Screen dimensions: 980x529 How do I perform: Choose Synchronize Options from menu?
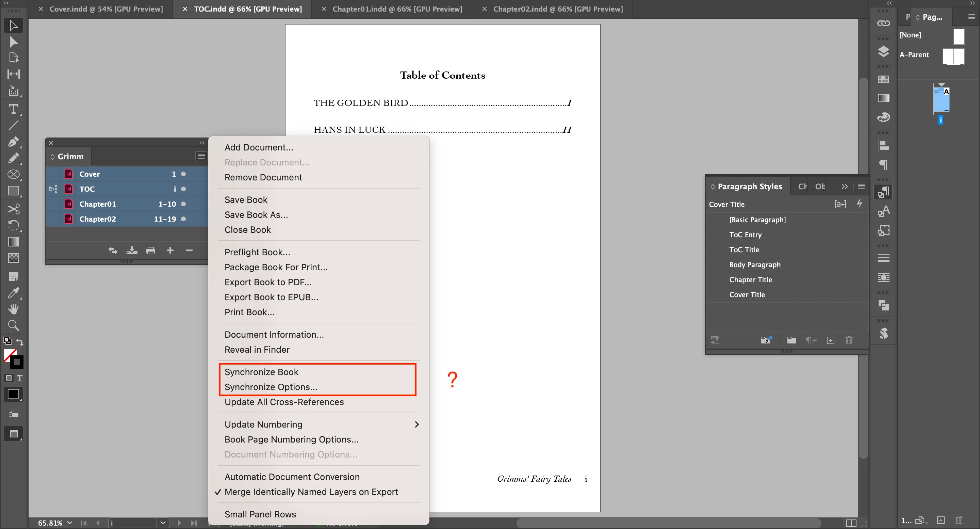click(271, 387)
